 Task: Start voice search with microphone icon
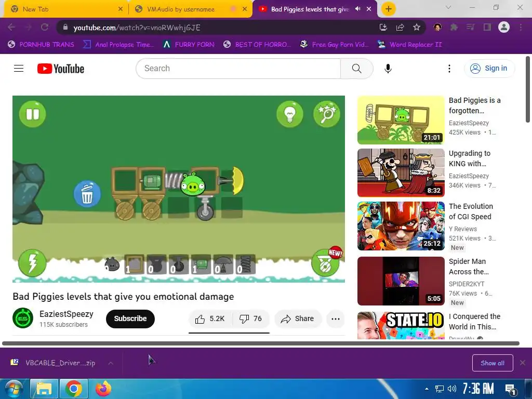click(388, 69)
